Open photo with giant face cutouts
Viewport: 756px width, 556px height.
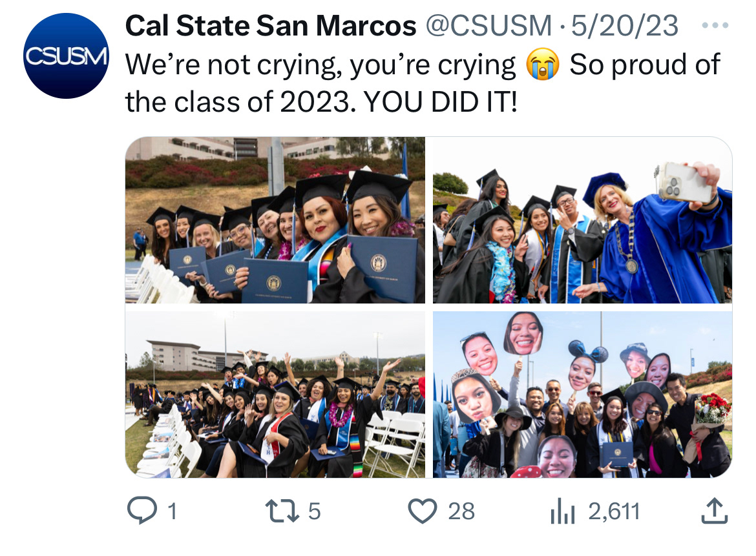582,395
